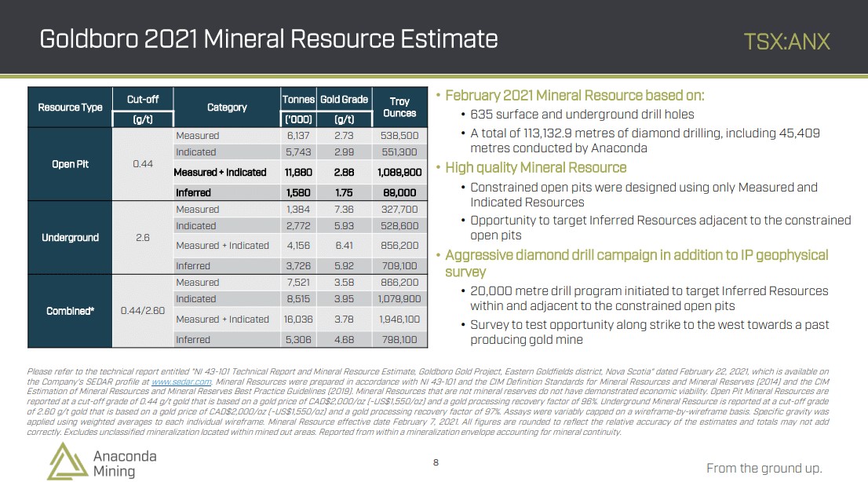The image size is (868, 482).
Task: Click the Troy Ounces column header
Action: coord(399,107)
